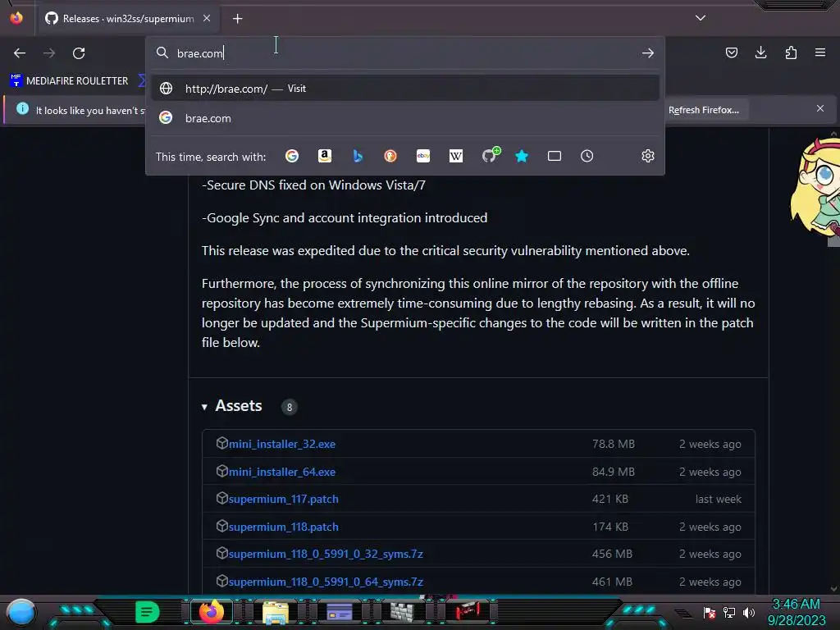The image size is (840, 630).
Task: Click the 421 KB size text
Action: [610, 500]
